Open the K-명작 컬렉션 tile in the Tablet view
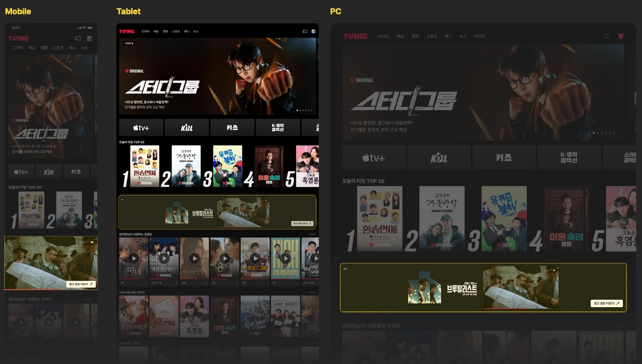The width and height of the screenshot is (642, 364). coord(277,128)
